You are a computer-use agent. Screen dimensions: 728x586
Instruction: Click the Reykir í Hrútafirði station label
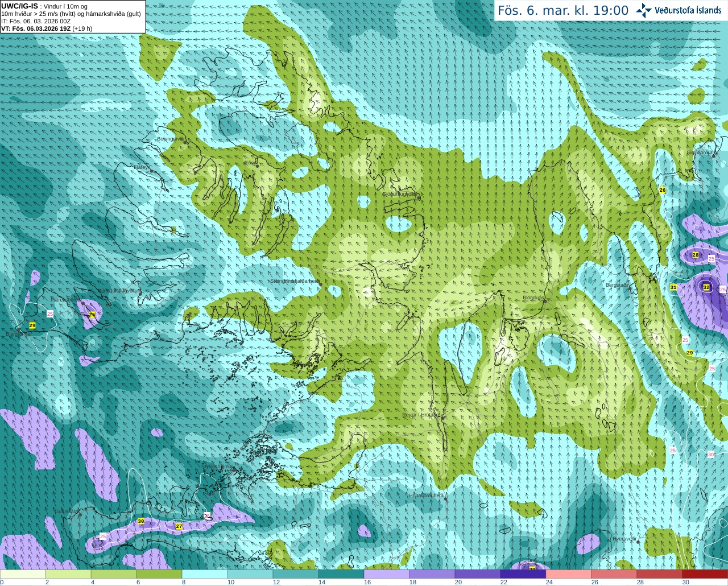(x=423, y=415)
